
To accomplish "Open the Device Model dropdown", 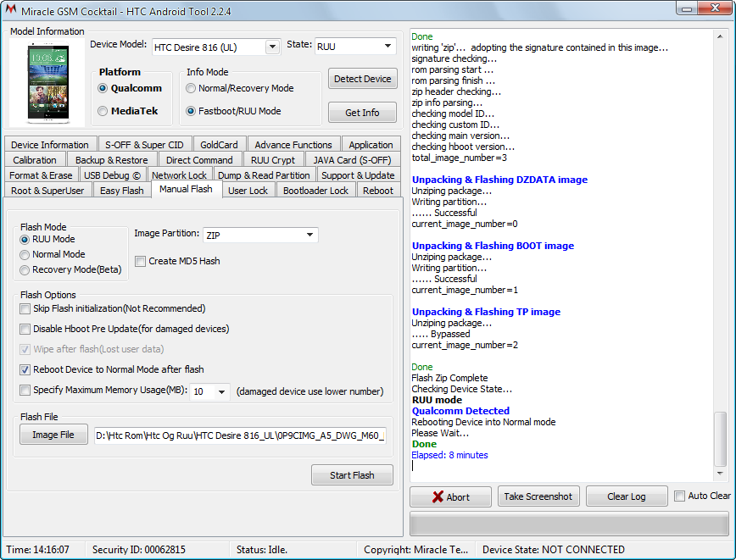I will (272, 47).
